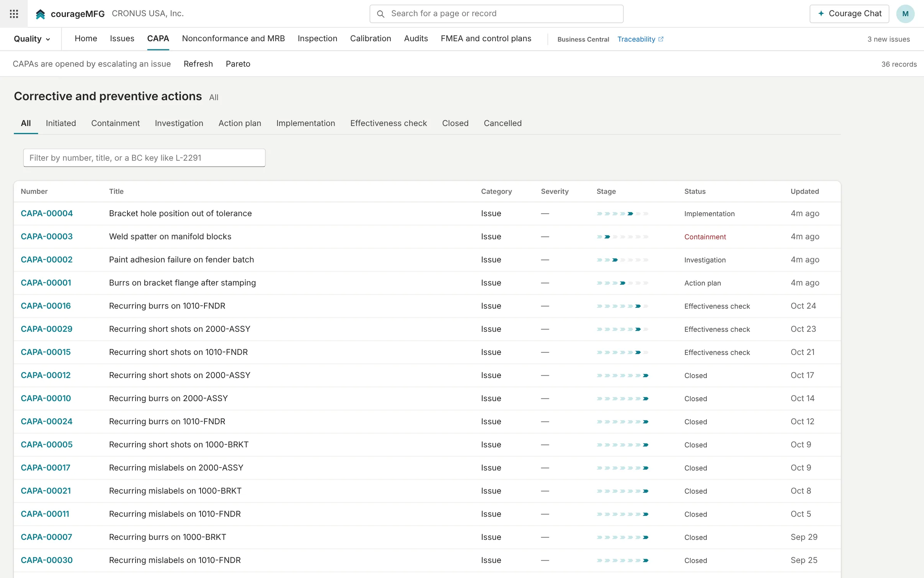
Task: Click the 3 new issues notice
Action: [889, 39]
